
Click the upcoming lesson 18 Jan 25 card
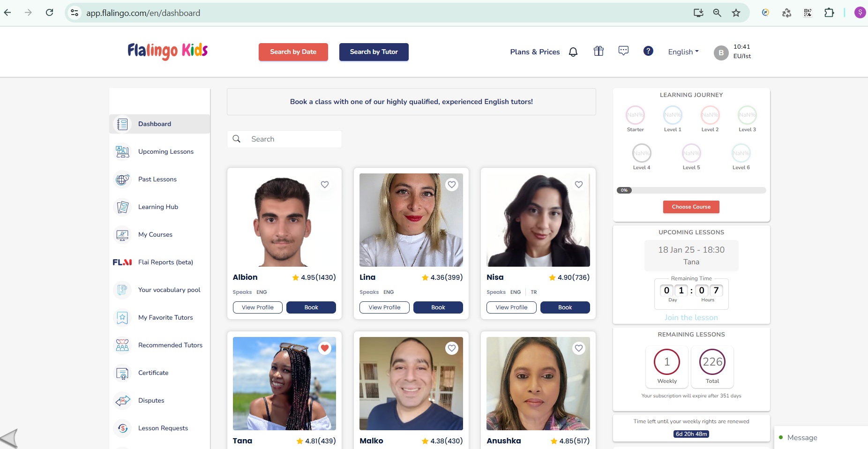point(691,256)
